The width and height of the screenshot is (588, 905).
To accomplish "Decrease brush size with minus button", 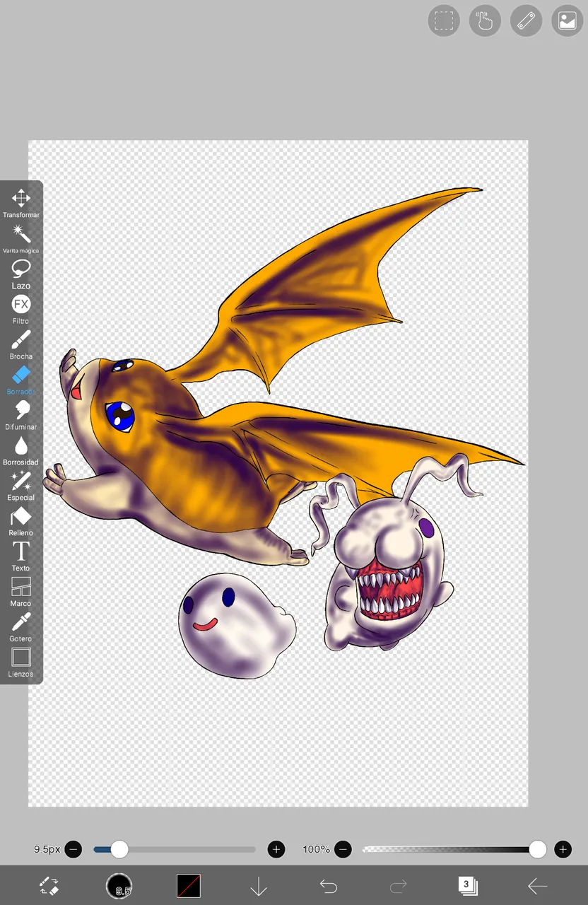I will (x=73, y=849).
